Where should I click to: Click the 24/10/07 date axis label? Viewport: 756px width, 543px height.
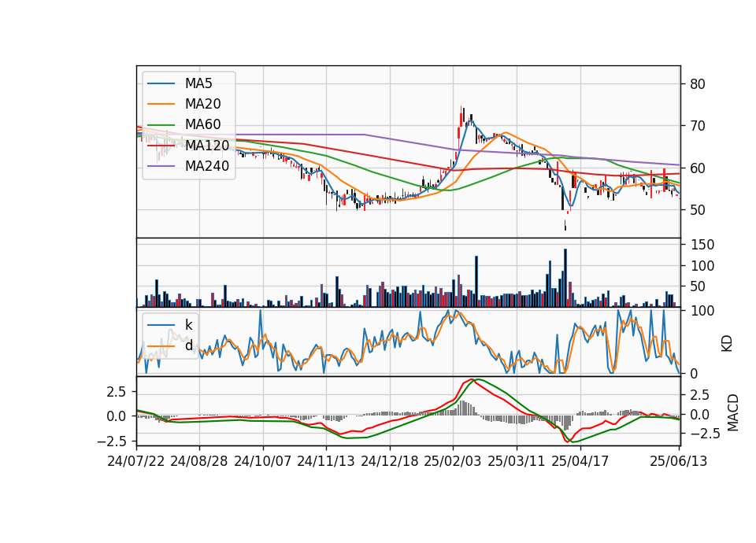pos(263,461)
